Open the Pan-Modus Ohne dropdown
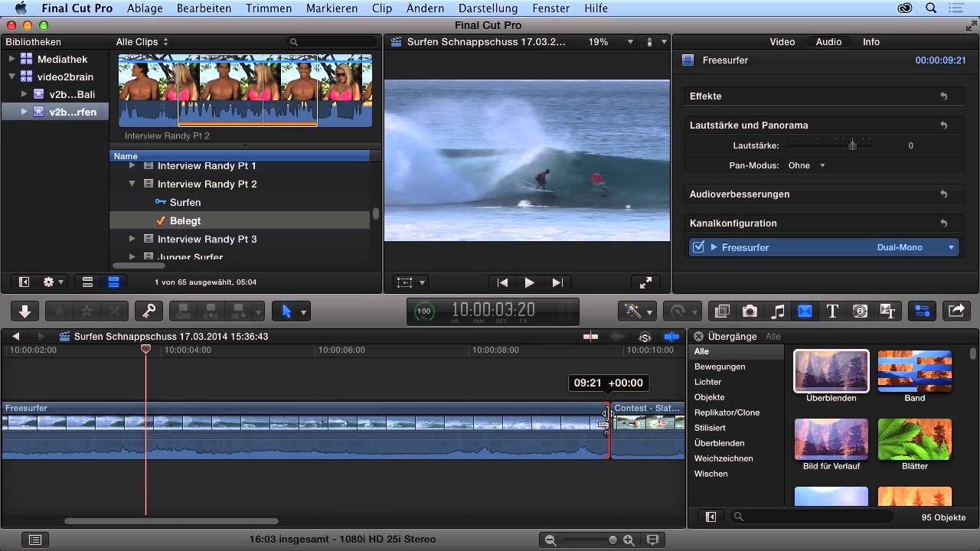Image resolution: width=980 pixels, height=551 pixels. click(807, 165)
